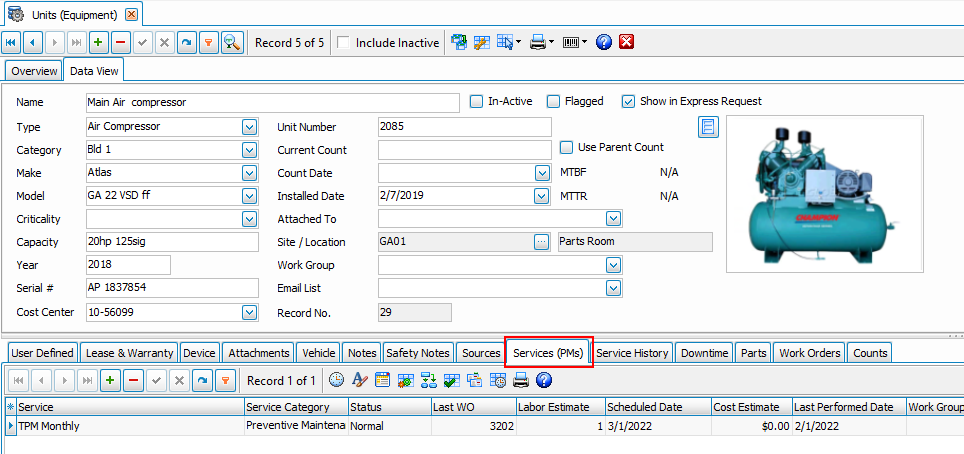Refresh the services list in lower toolbar

[x=202, y=381]
